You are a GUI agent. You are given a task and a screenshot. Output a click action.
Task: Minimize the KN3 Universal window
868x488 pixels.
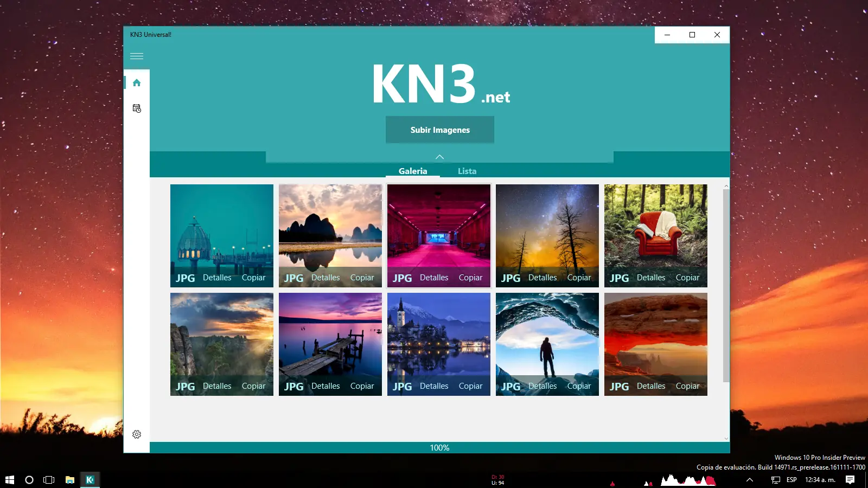667,35
